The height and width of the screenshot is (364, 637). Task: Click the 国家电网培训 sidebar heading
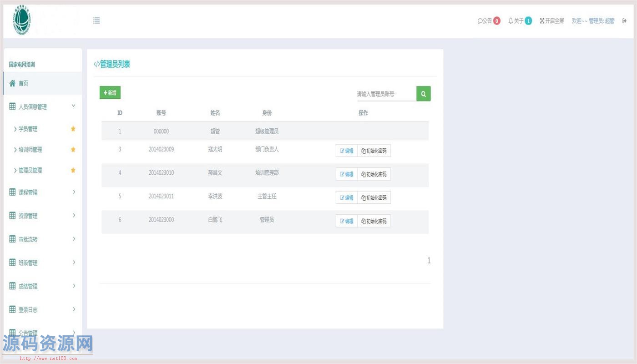pos(22,65)
